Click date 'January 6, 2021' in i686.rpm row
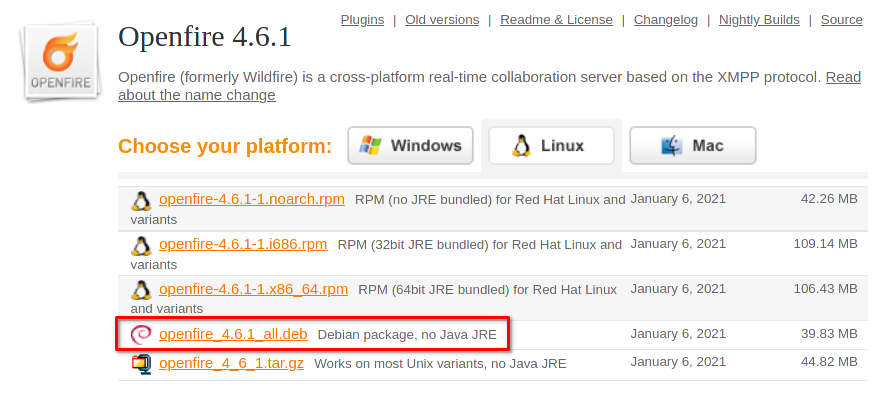This screenshot has width=890, height=394. coord(678,244)
